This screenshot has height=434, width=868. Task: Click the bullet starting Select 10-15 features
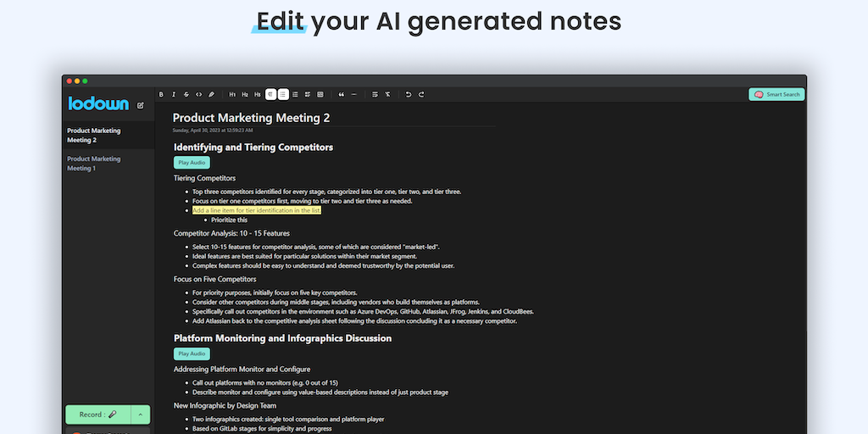click(x=316, y=247)
